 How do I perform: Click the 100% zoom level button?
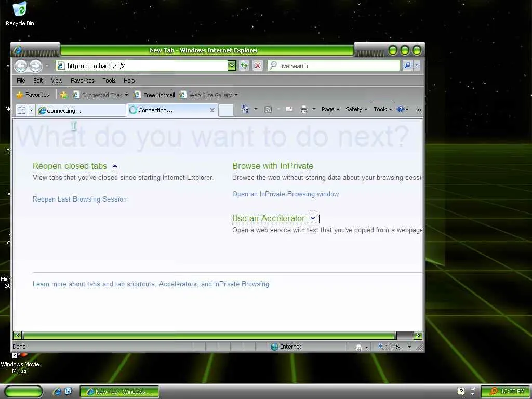coord(390,347)
